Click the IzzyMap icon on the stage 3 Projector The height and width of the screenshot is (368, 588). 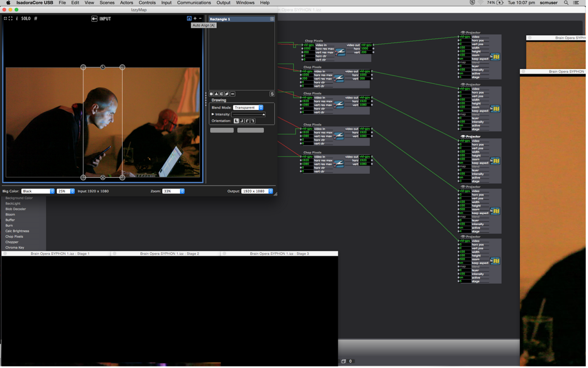pyautogui.click(x=495, y=161)
